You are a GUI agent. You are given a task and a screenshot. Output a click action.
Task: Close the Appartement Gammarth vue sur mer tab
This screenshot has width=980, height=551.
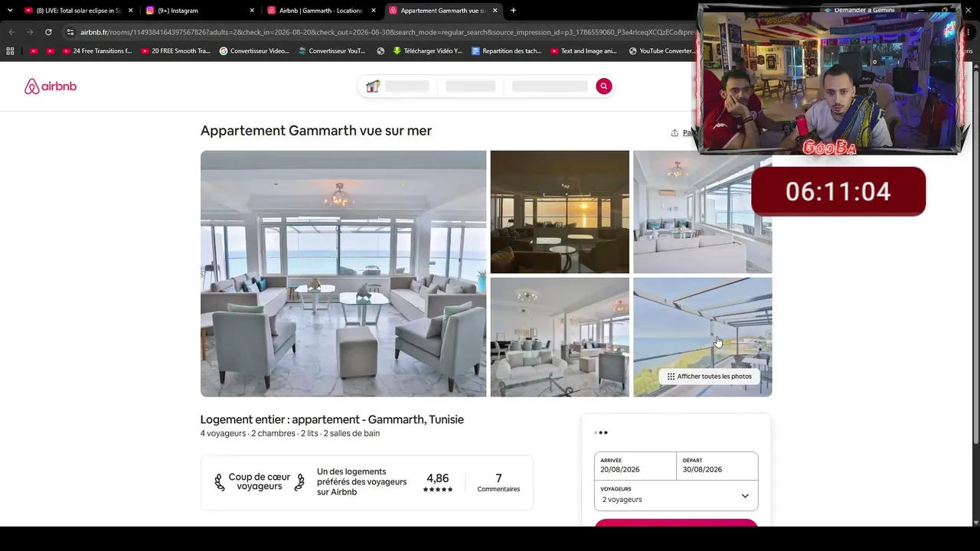pos(495,11)
